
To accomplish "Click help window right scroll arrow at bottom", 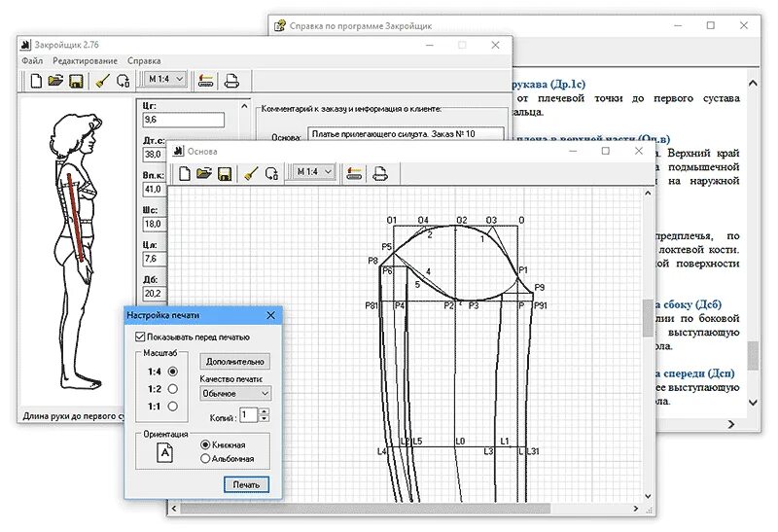I will click(731, 424).
